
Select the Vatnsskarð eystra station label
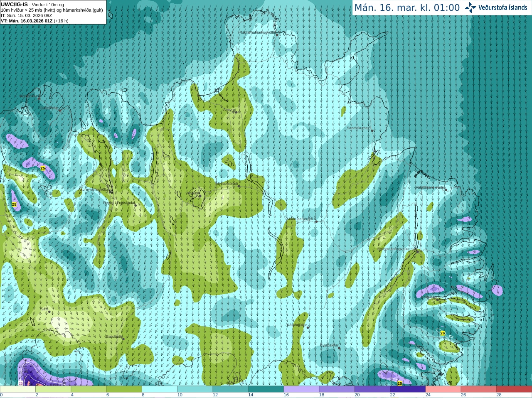tap(430, 187)
